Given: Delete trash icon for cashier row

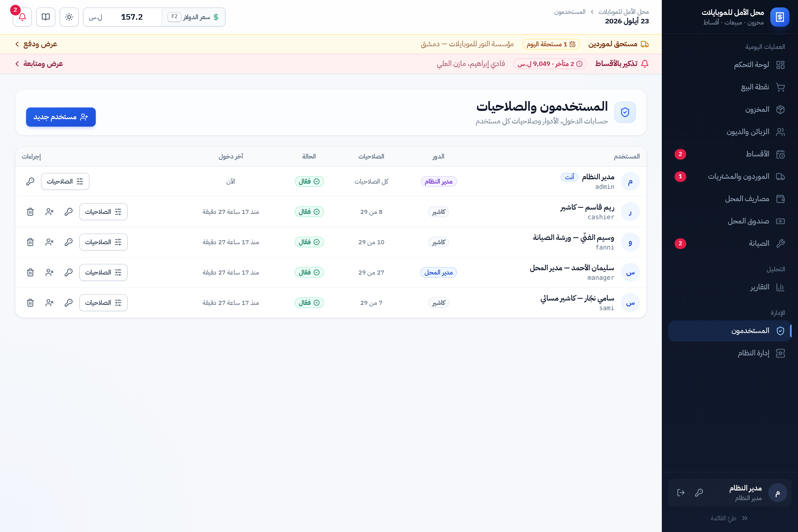Looking at the screenshot, I should click(30, 212).
